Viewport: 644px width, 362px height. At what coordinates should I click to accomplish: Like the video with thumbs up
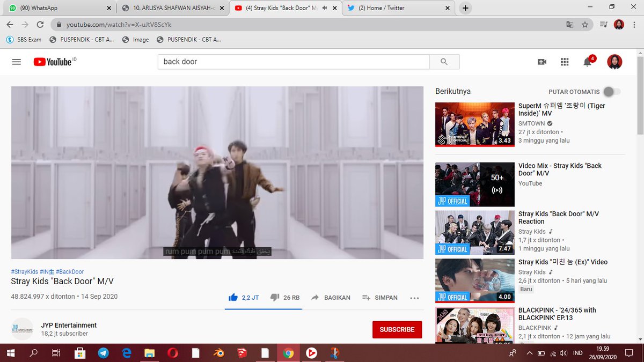[x=243, y=298]
